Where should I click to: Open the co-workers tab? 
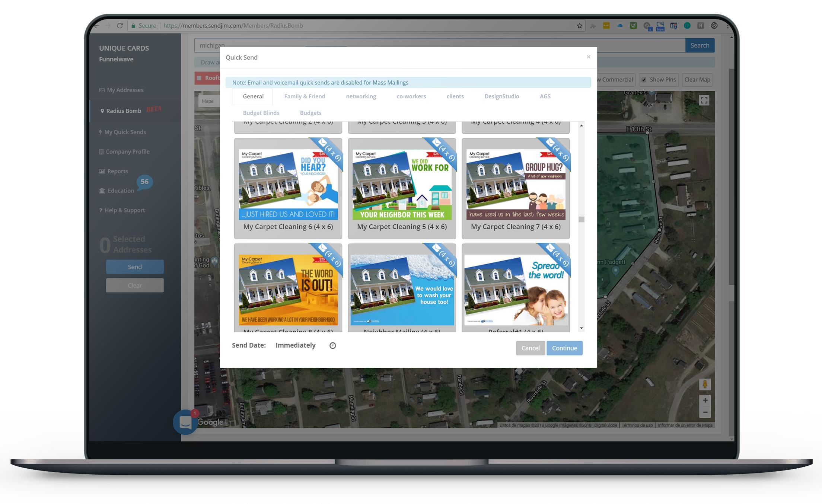tap(411, 96)
